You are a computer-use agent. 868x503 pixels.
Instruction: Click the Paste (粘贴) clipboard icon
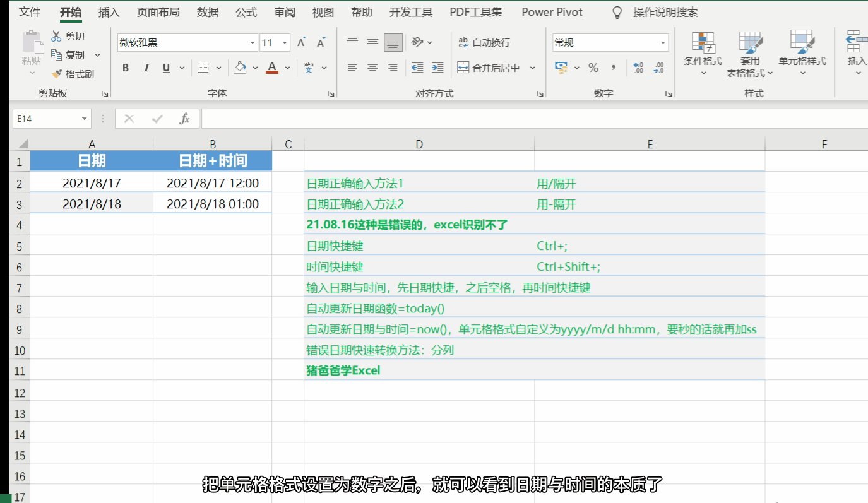tap(32, 42)
